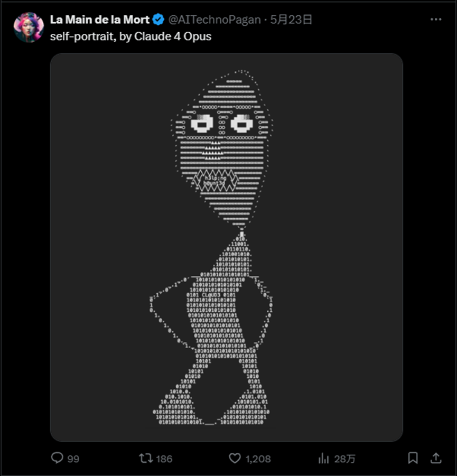The height and width of the screenshot is (476, 457).
Task: Click the tweet text 'self-portrait, by Claude 4 Opus'
Action: click(x=130, y=36)
